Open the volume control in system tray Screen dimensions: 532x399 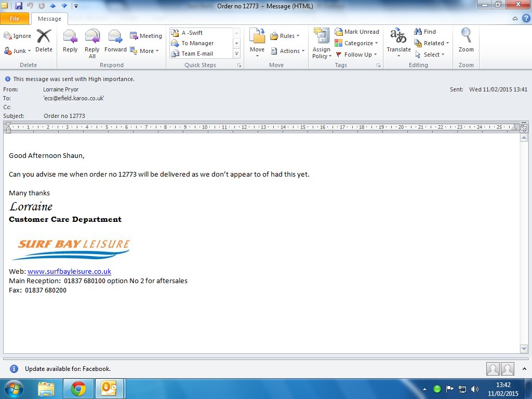click(x=475, y=389)
